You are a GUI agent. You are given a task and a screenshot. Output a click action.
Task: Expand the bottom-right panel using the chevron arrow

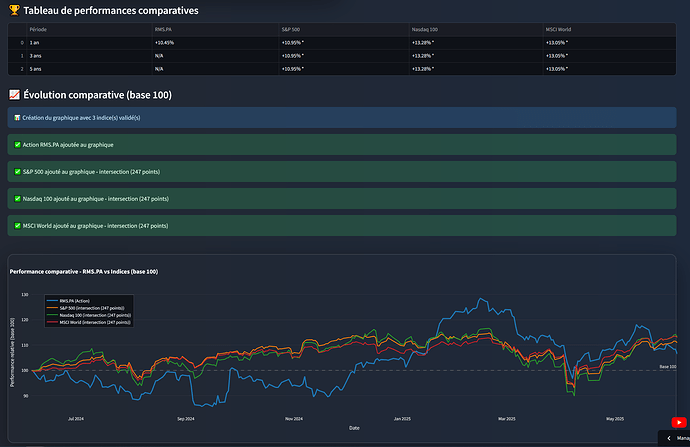coord(669,438)
